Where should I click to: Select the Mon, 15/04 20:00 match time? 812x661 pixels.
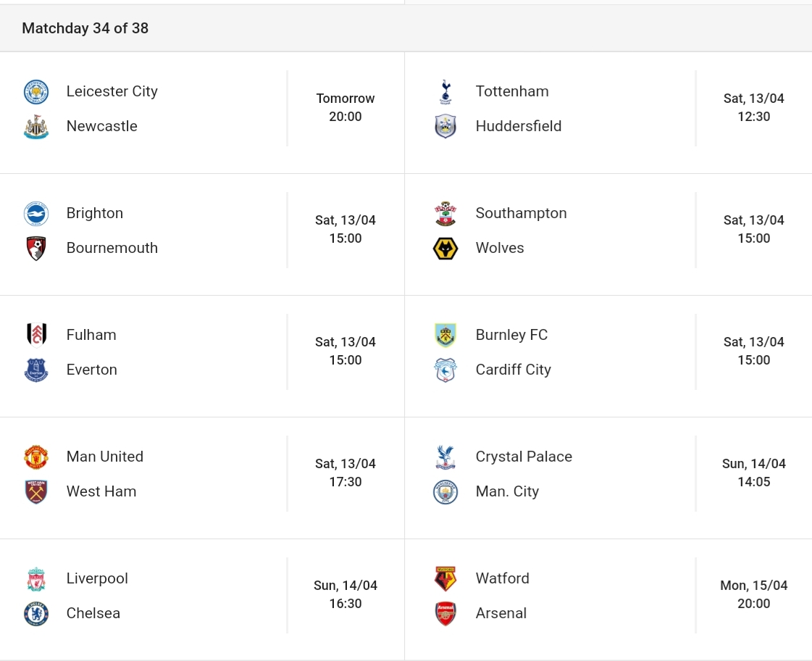pos(753,594)
